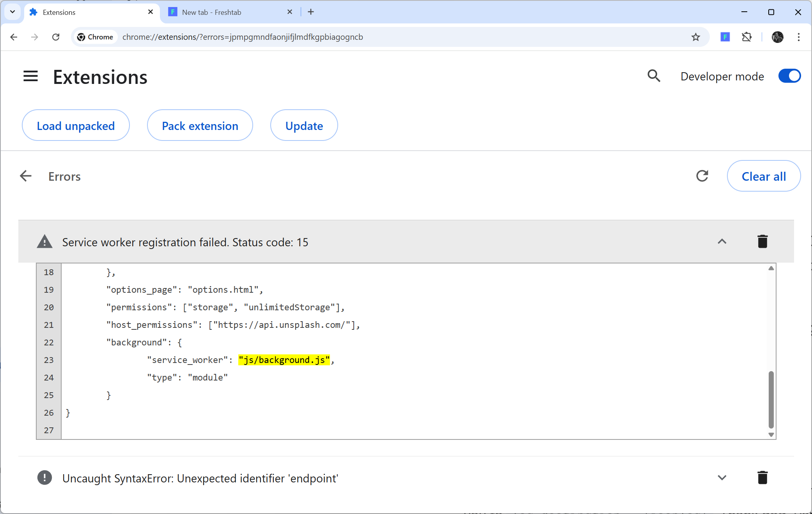This screenshot has width=812, height=514.
Task: Open the tab search chevron
Action: [12, 12]
